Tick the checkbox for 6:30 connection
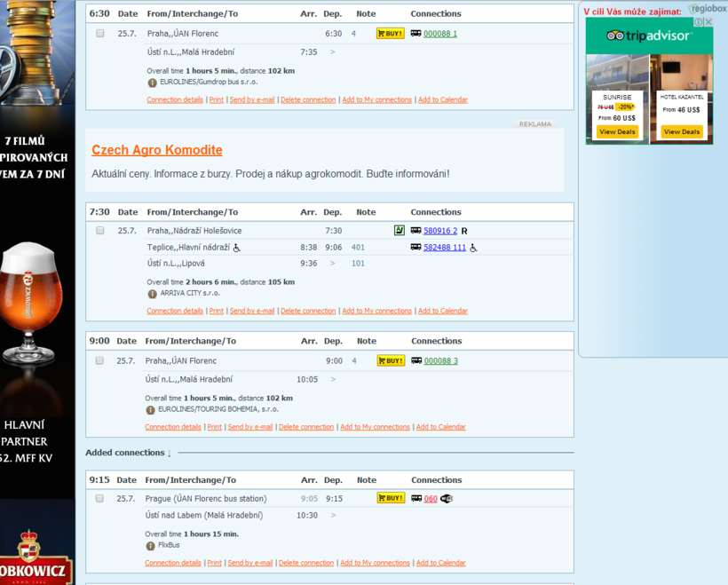This screenshot has width=728, height=585. click(x=100, y=34)
